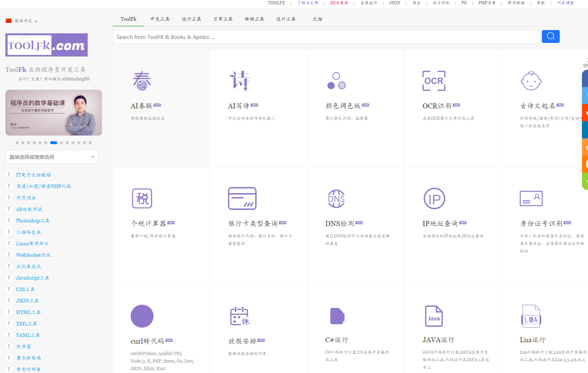Open the AI写诗 poem icon

pyautogui.click(x=239, y=81)
